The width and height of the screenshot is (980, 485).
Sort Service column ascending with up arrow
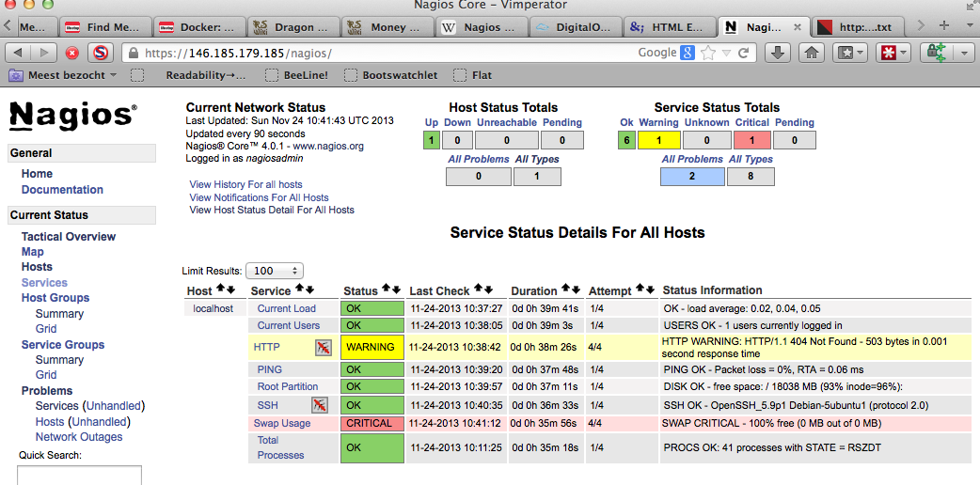coord(299,289)
